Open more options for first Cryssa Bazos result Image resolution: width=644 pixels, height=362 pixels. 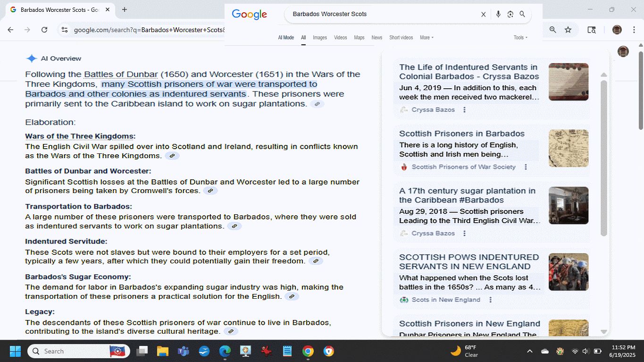(x=464, y=109)
